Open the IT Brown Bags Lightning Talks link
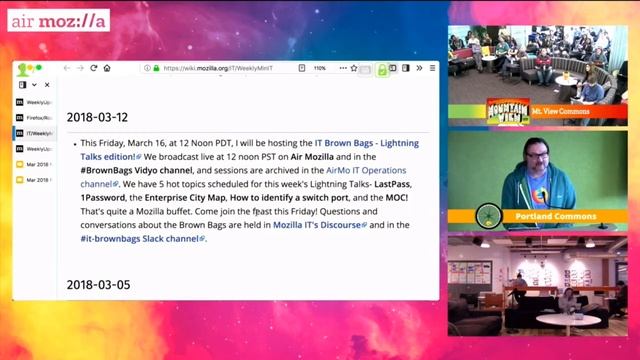The image size is (640, 360). tap(367, 143)
